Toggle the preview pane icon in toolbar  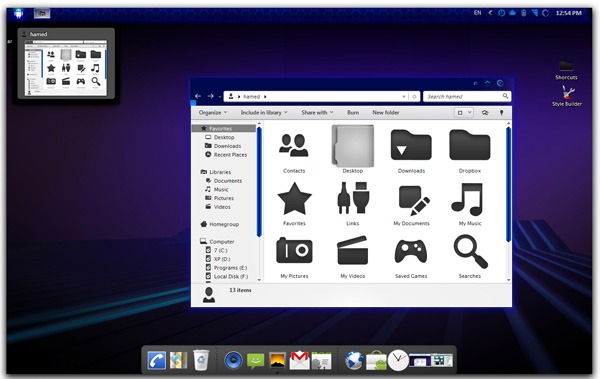click(485, 113)
